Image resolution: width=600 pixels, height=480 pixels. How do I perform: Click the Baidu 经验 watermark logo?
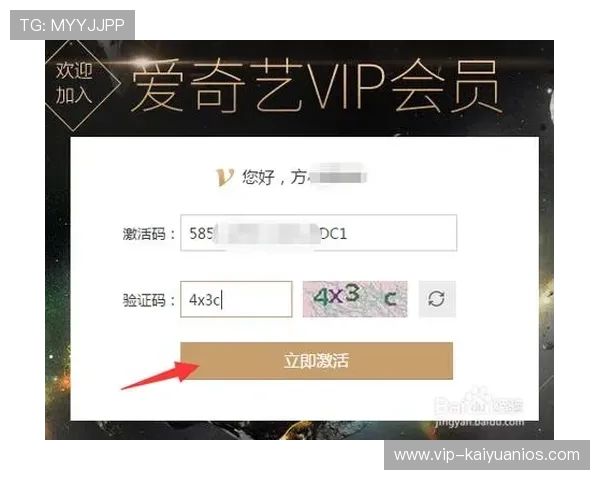479,404
